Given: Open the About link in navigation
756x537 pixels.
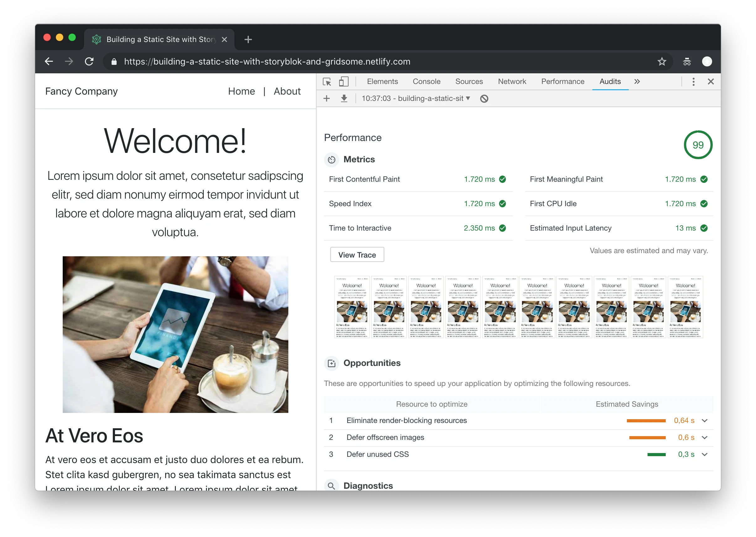Looking at the screenshot, I should click(287, 91).
